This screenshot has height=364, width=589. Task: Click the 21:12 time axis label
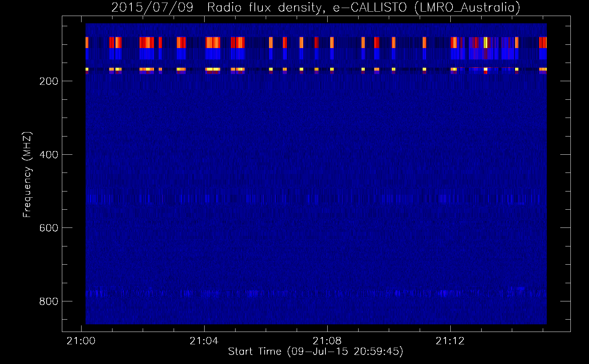(x=450, y=341)
